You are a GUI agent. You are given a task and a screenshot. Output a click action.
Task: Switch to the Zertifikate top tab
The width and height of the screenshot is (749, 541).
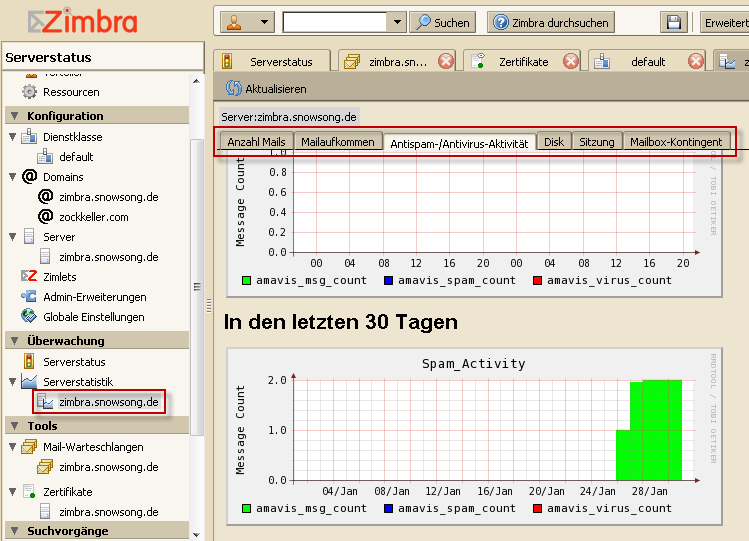point(523,61)
